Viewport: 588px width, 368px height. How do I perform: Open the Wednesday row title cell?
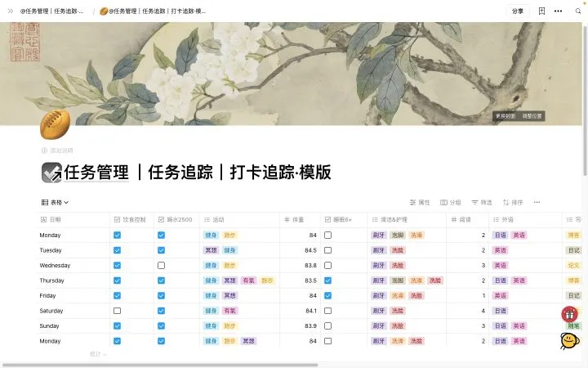tap(73, 266)
